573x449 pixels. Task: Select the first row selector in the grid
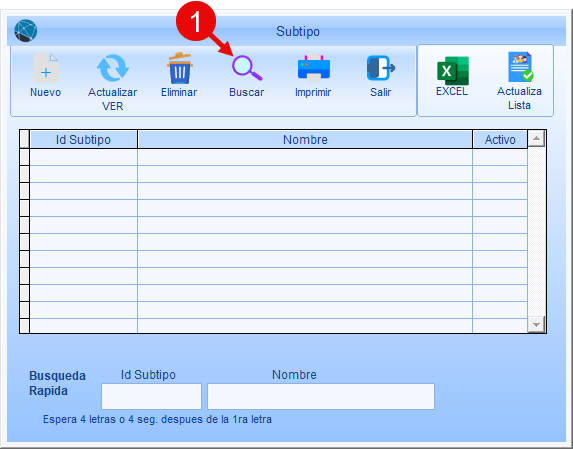pos(24,157)
